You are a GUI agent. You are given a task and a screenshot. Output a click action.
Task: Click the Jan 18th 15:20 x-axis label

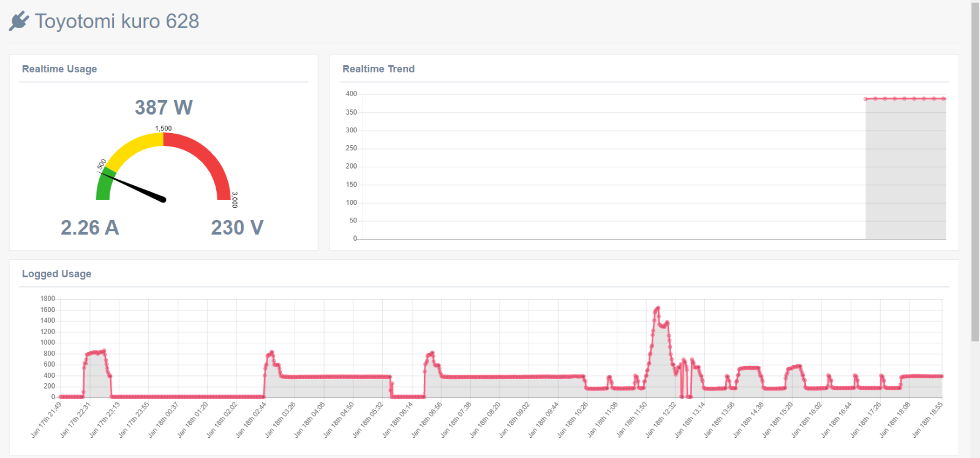pyautogui.click(x=777, y=420)
